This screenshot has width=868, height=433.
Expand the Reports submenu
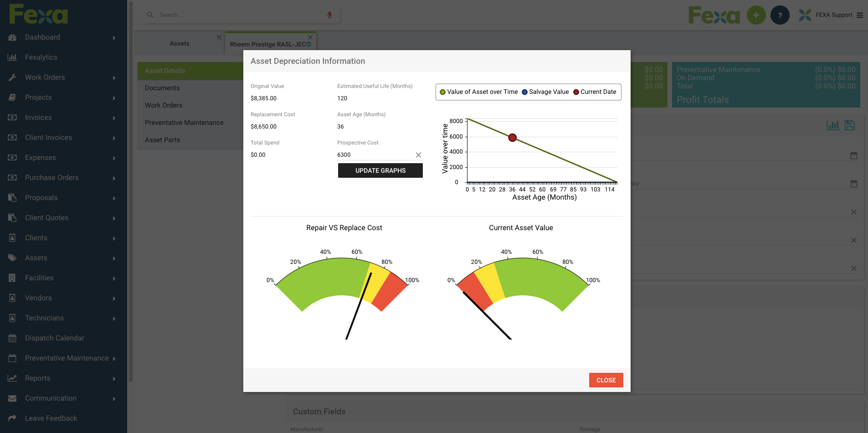[x=114, y=378]
